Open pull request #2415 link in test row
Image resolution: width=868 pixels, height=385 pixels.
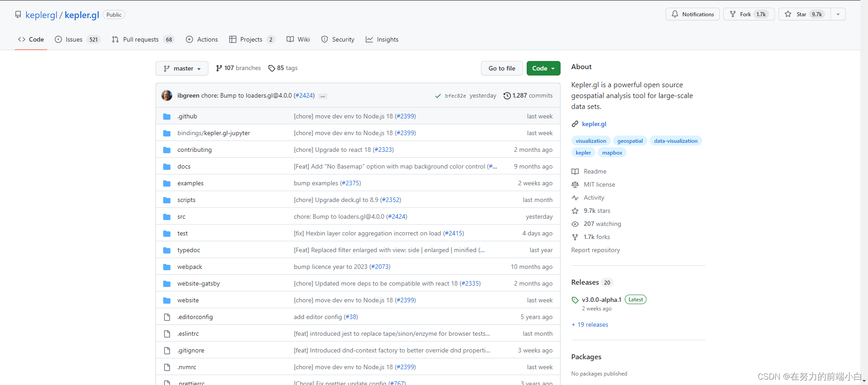pos(453,234)
